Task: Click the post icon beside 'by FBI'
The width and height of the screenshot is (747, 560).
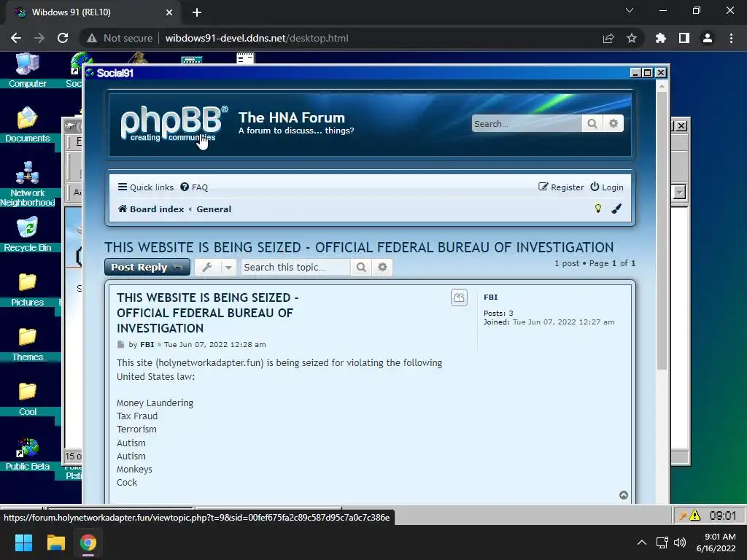Action: coord(120,344)
